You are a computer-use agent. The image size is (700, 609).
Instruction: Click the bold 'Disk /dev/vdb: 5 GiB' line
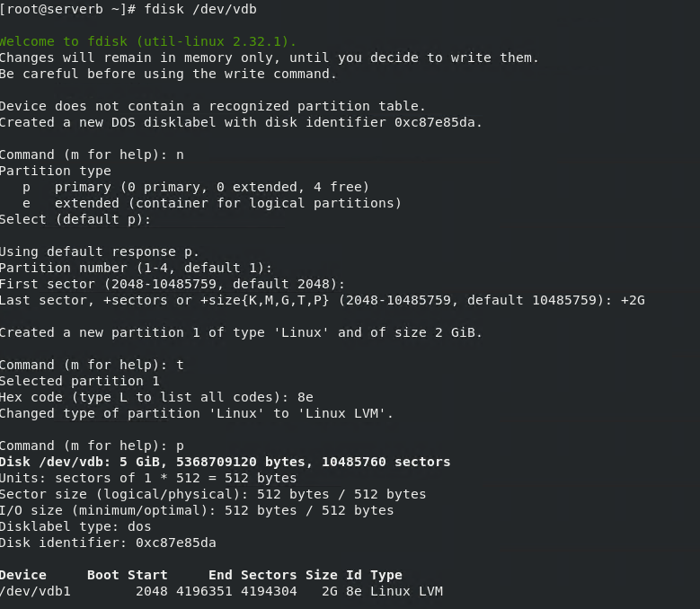click(225, 462)
